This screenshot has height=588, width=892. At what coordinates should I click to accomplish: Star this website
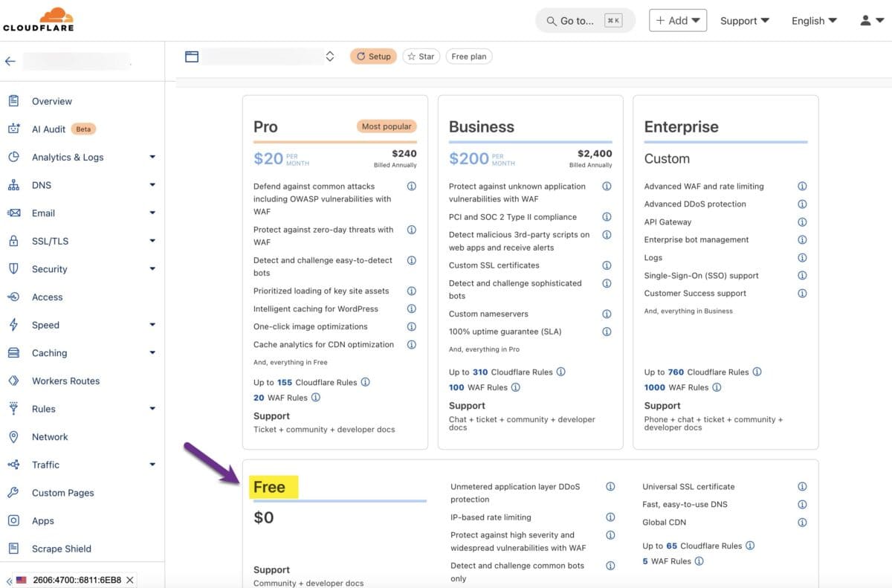tap(421, 56)
